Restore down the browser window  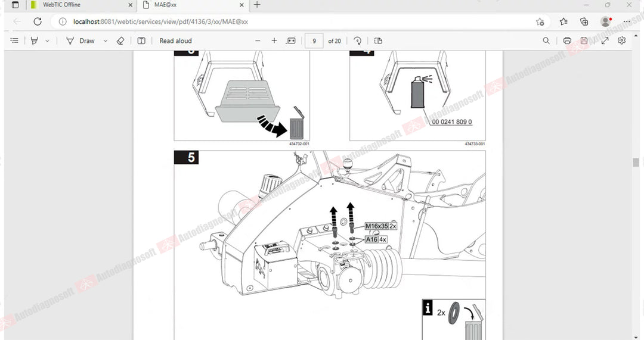click(x=608, y=5)
